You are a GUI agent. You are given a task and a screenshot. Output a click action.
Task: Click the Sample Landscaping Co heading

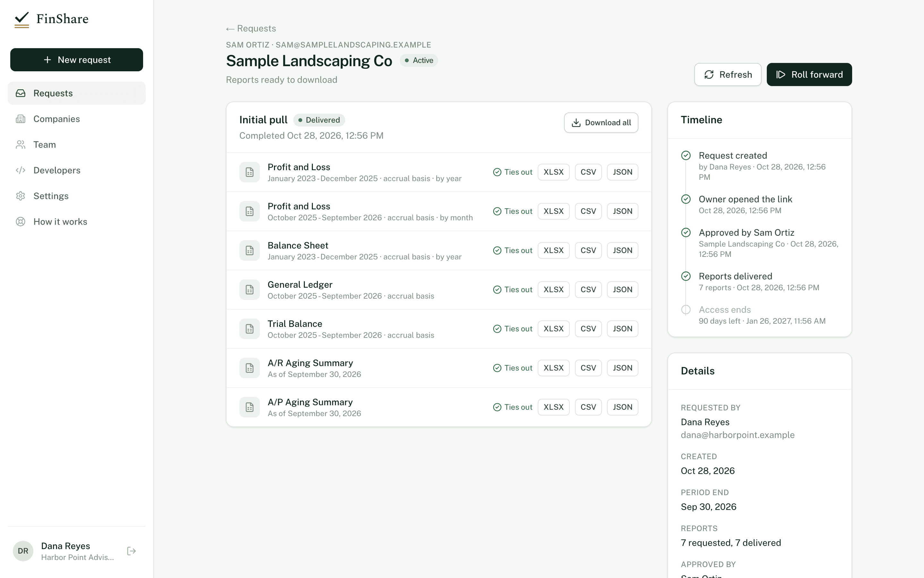(309, 61)
